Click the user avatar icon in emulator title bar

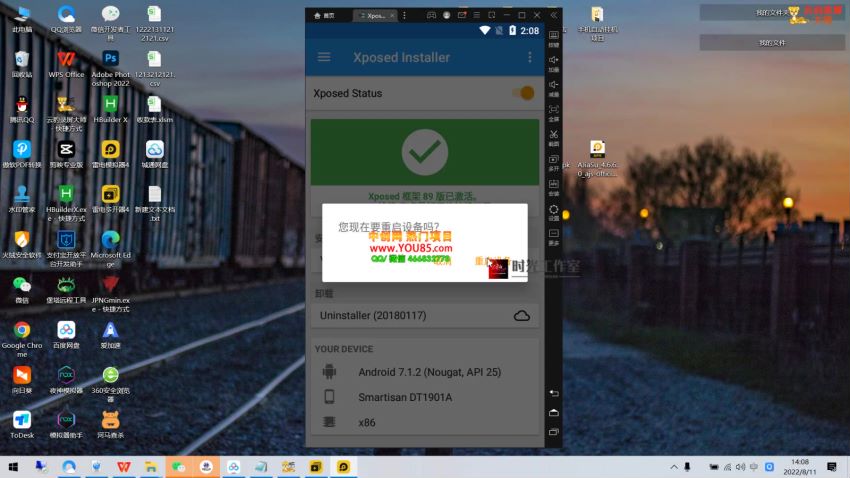click(x=446, y=15)
